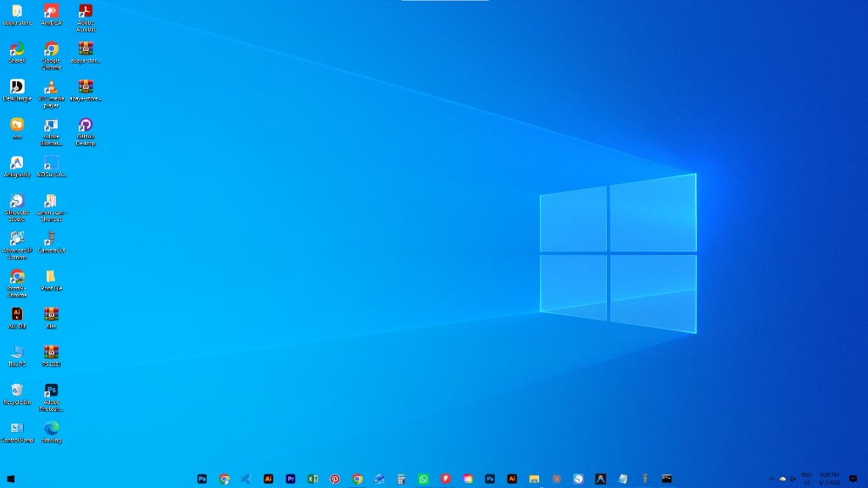Select the Print File folder
This screenshot has height=488, width=868.
pos(51,280)
